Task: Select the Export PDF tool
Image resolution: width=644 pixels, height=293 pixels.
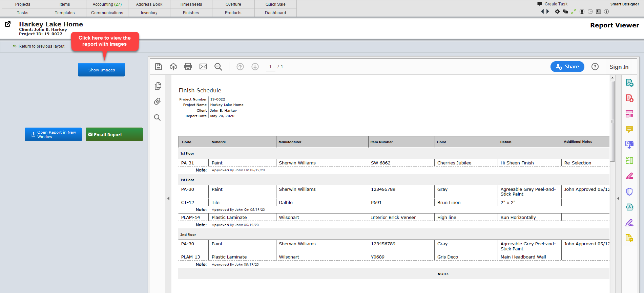Action: coord(629,83)
